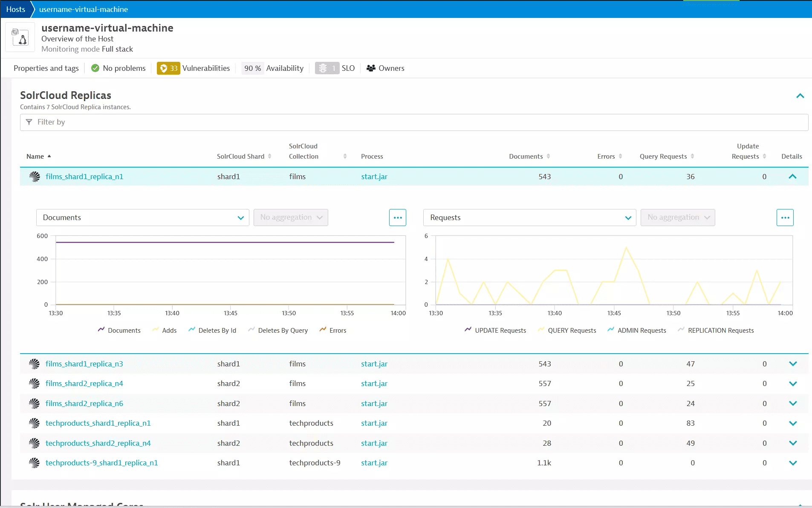
Task: Collapse the SolrCloud Replicas section
Action: (800, 96)
